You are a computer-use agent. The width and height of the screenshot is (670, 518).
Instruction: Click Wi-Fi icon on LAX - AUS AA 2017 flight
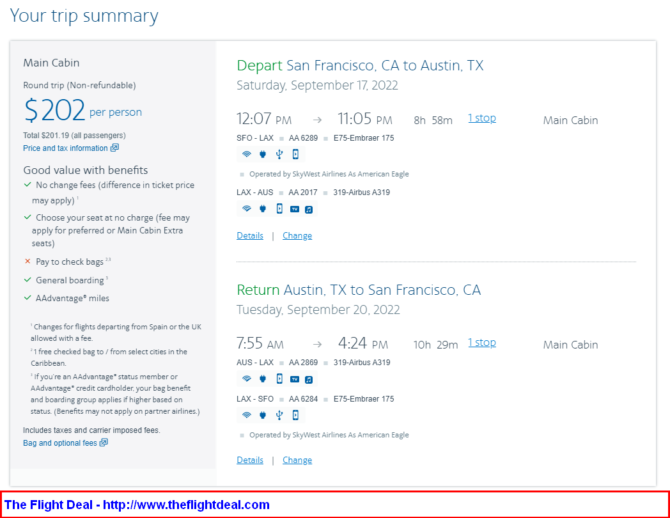247,209
